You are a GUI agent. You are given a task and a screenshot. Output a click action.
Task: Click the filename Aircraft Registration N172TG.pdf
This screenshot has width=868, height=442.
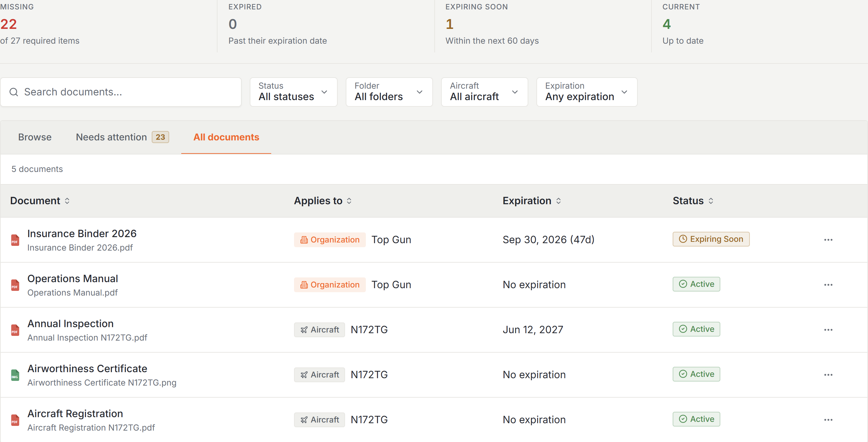91,428
